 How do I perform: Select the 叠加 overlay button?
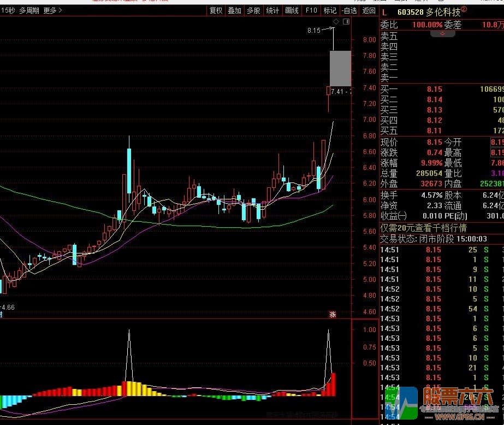pyautogui.click(x=235, y=10)
